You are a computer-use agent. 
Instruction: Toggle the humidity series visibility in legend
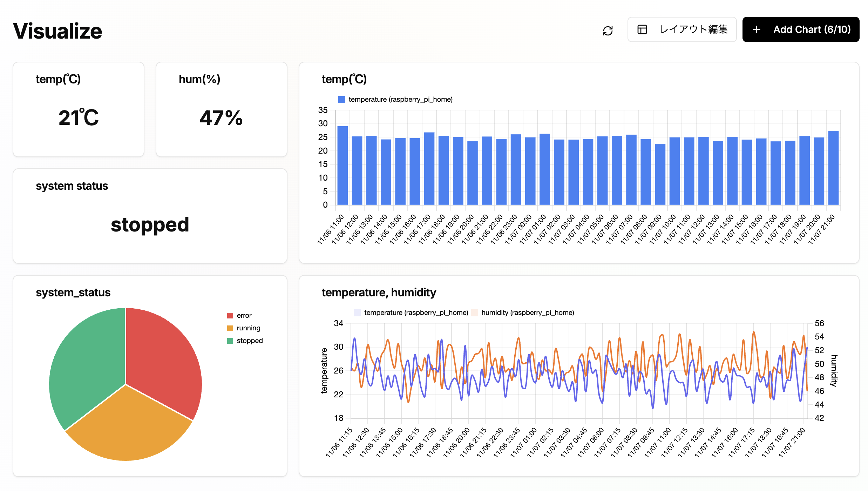524,312
